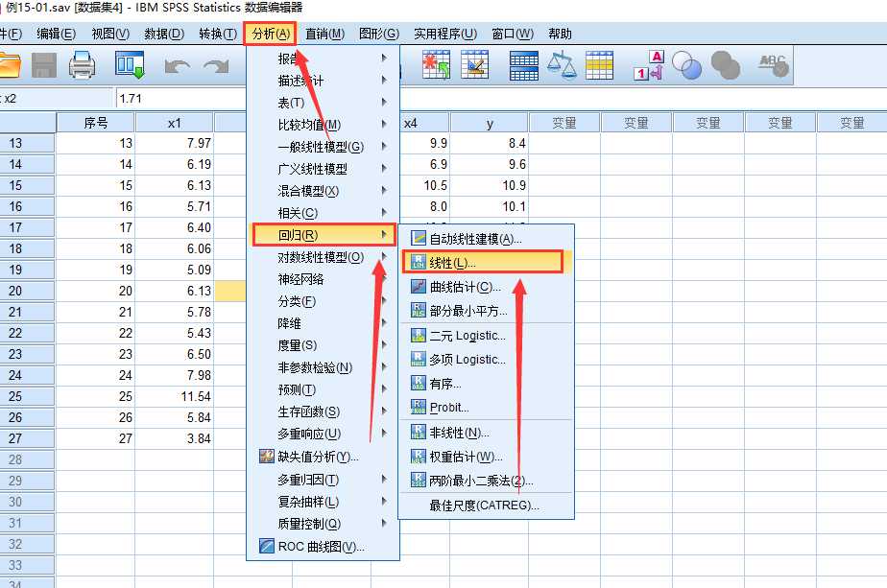Expand the 比较均值 submenu arrow

coord(384,124)
